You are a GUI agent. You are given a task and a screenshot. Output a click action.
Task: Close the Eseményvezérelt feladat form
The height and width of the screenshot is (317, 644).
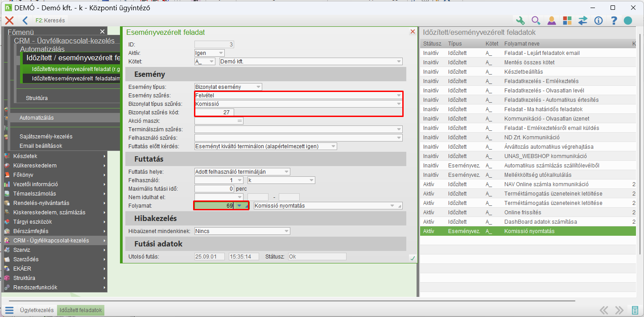pos(413,32)
